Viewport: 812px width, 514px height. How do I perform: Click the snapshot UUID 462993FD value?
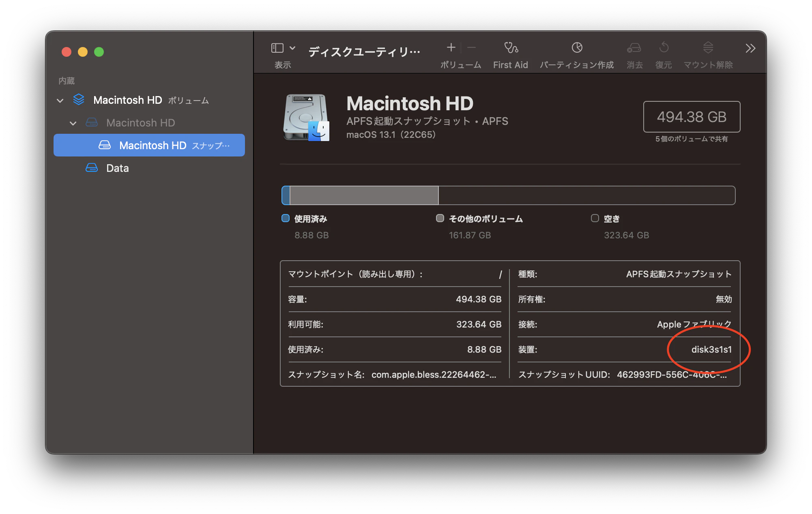[672, 375]
